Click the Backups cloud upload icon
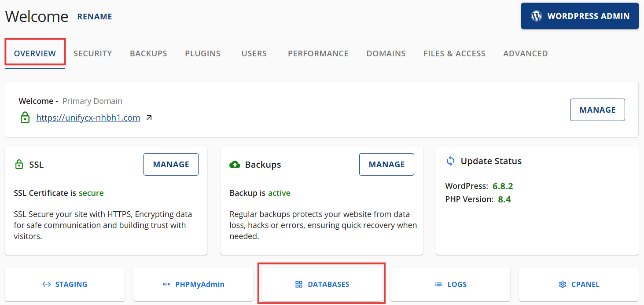Image resolution: width=644 pixels, height=305 pixels. tap(235, 165)
